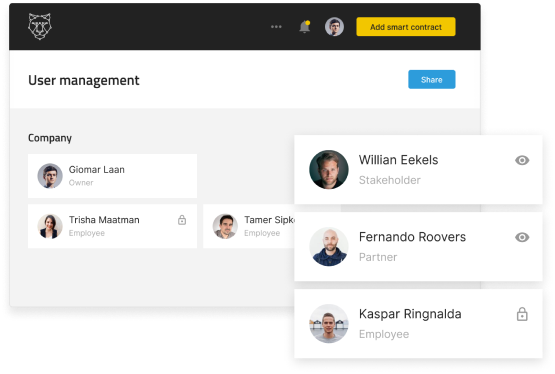Click Add smart contract button
The image size is (555, 374).
point(406,27)
